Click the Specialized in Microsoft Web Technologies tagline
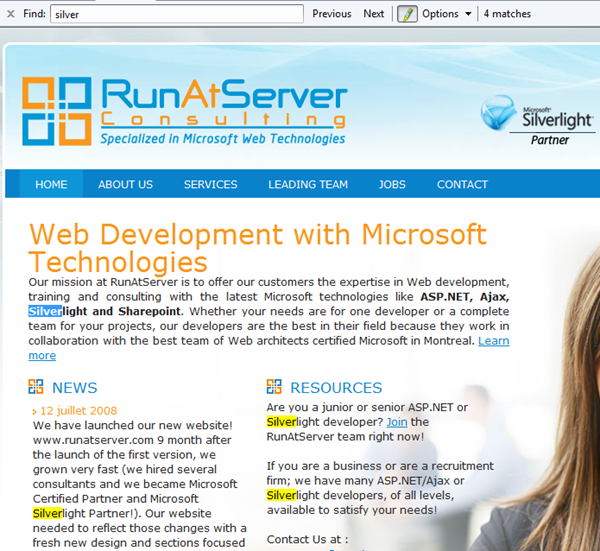600x551 pixels. pyautogui.click(x=223, y=139)
